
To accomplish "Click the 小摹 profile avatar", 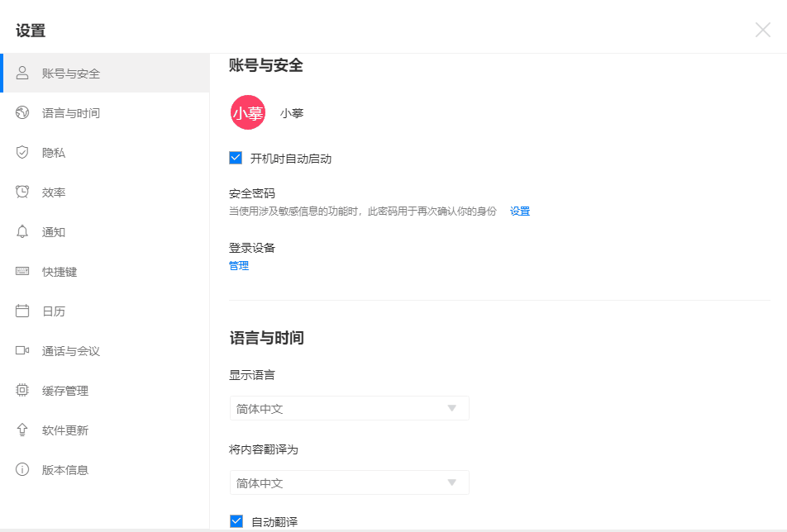I will point(248,113).
